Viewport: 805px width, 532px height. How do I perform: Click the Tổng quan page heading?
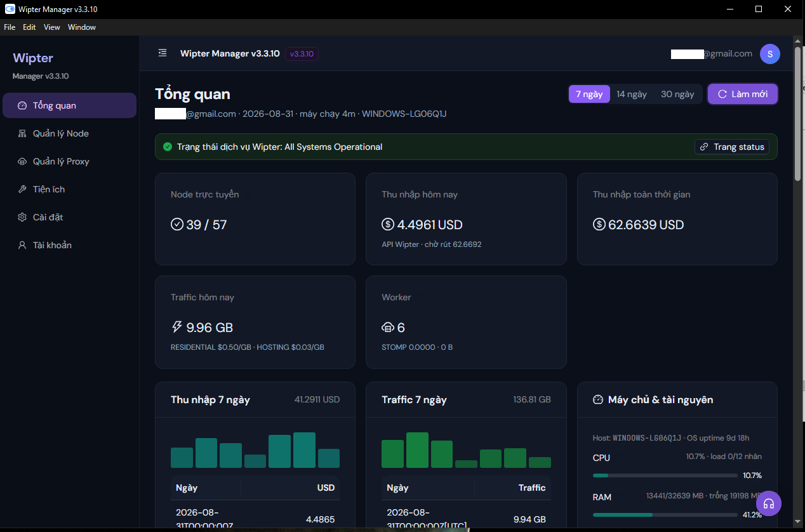(192, 94)
